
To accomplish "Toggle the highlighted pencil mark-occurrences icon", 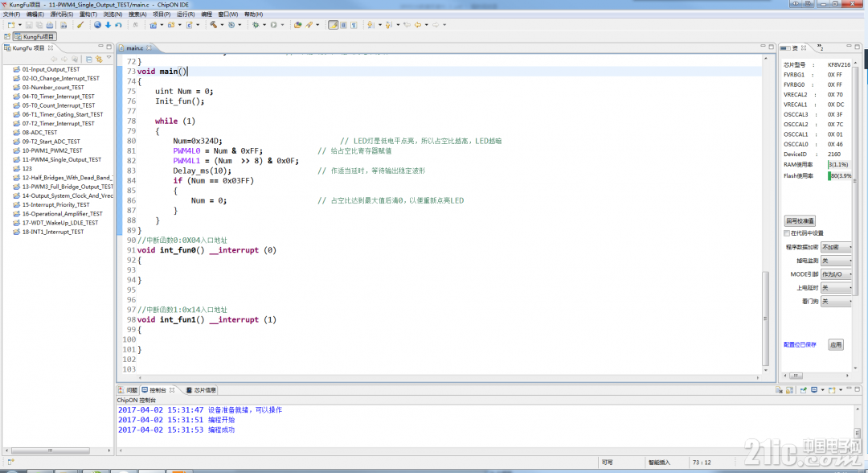I will 334,25.
